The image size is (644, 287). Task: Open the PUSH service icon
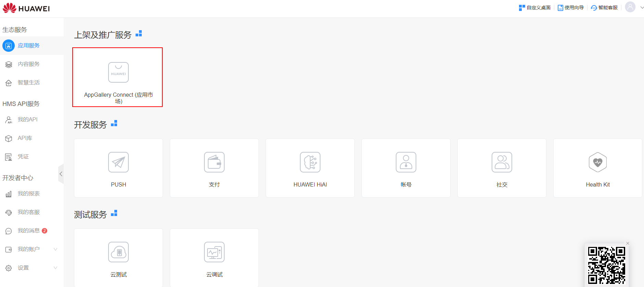click(118, 162)
